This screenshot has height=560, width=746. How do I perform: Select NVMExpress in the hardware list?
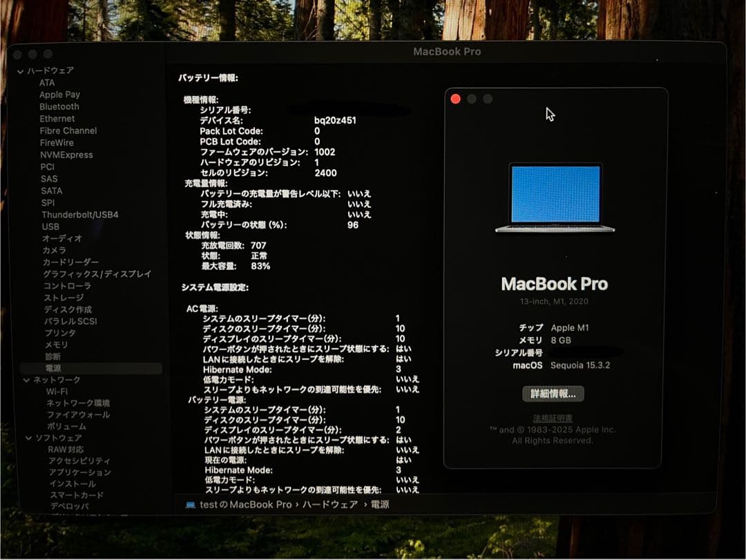tap(68, 154)
